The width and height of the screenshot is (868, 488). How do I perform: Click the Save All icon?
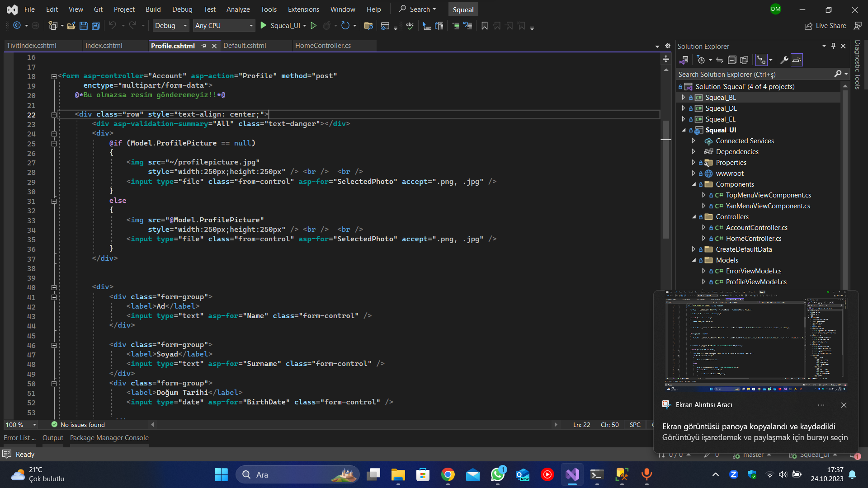pos(95,26)
